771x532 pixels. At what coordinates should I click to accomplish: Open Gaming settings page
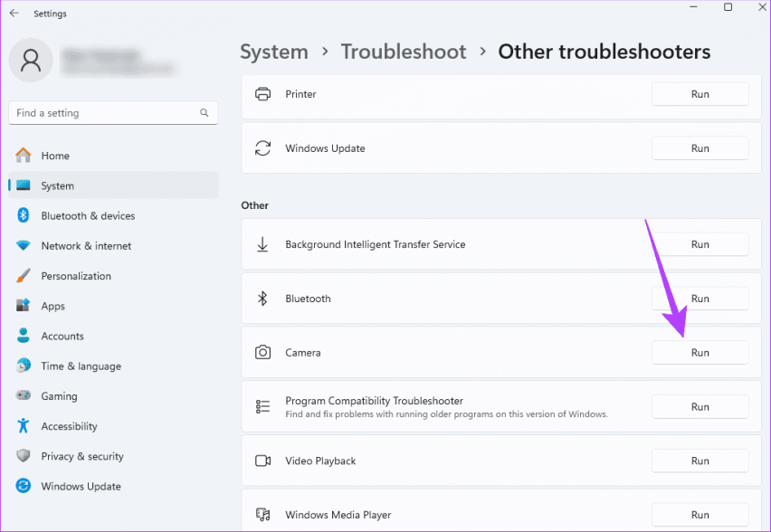pyautogui.click(x=59, y=396)
